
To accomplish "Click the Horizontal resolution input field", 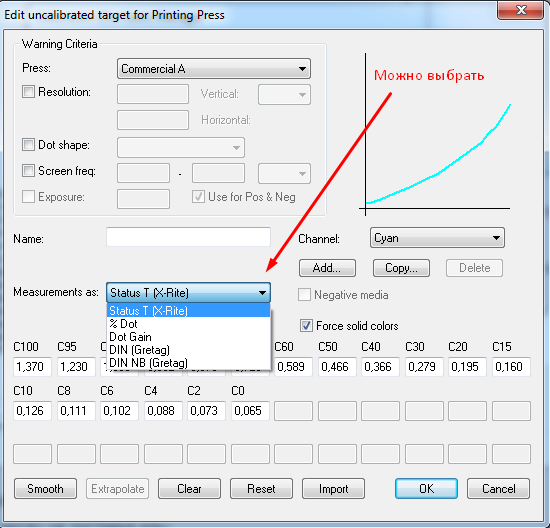I will tap(153, 120).
